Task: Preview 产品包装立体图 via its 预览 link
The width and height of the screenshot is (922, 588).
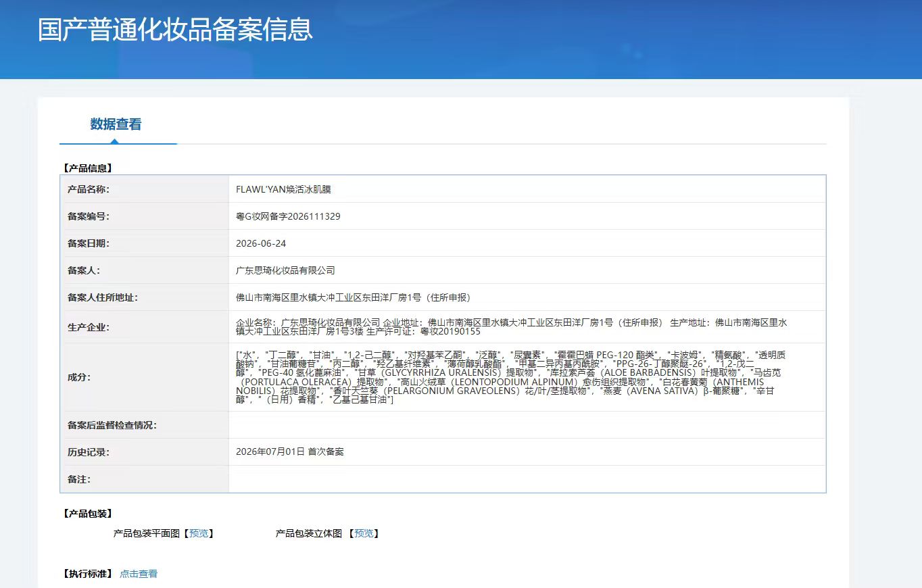Action: (x=364, y=533)
